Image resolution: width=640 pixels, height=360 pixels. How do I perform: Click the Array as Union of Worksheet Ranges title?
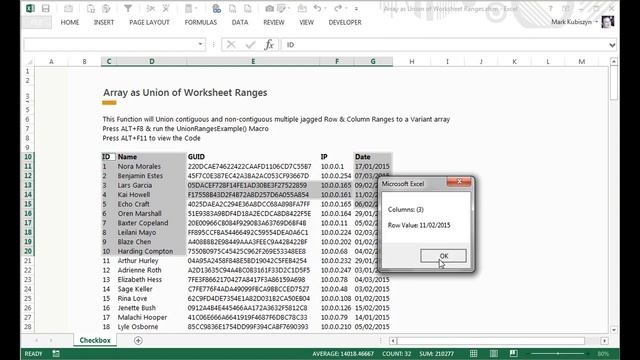pos(185,93)
